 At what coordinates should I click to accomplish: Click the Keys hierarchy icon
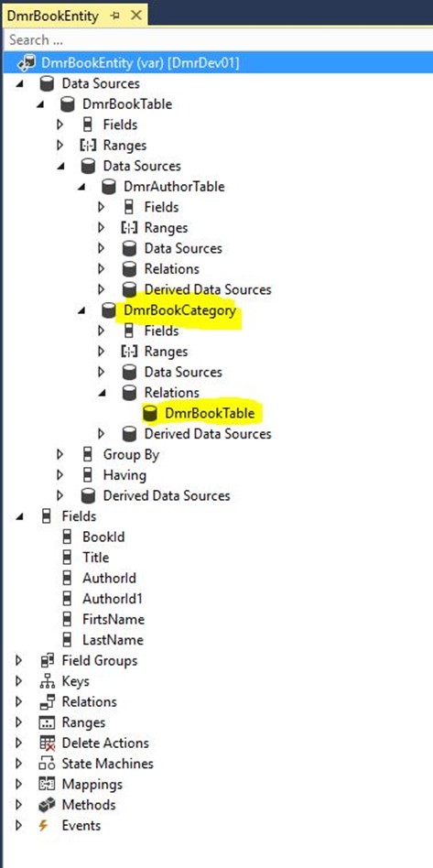point(47,681)
